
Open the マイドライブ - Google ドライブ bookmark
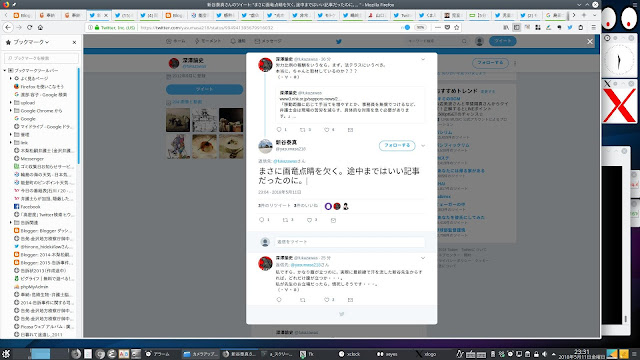pos(44,127)
